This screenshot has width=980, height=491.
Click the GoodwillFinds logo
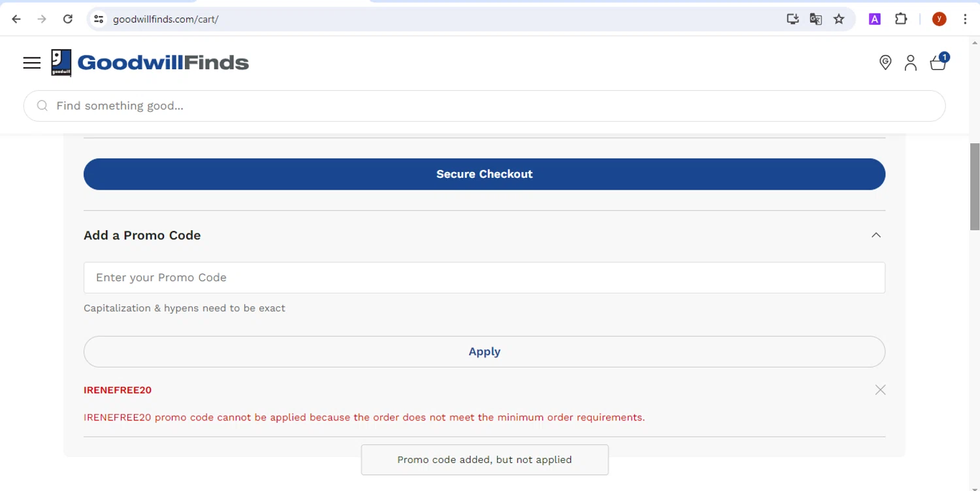pyautogui.click(x=150, y=63)
